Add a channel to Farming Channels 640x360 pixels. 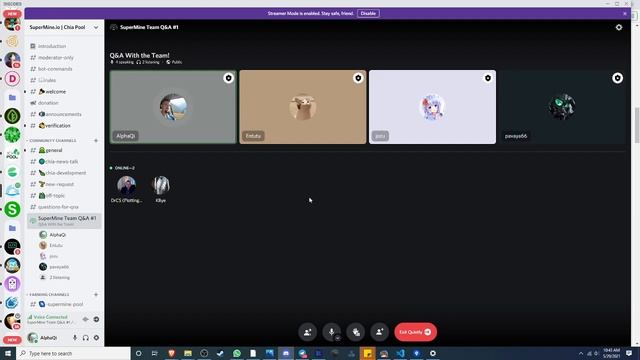(96, 294)
